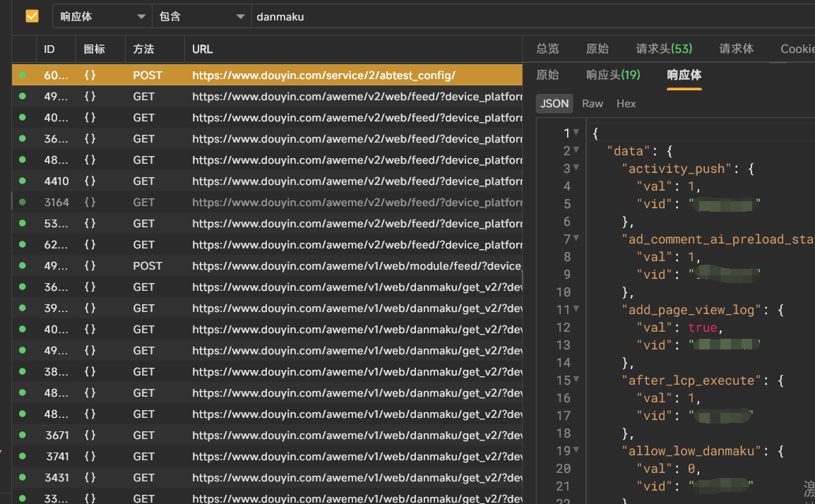Select the second-row 原始 tab beside 响应头
Image resolution: width=815 pixels, height=504 pixels.
click(x=547, y=75)
